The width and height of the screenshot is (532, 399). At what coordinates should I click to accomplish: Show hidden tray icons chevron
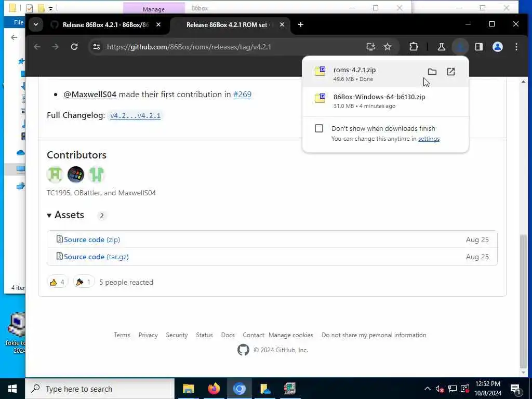(427, 389)
